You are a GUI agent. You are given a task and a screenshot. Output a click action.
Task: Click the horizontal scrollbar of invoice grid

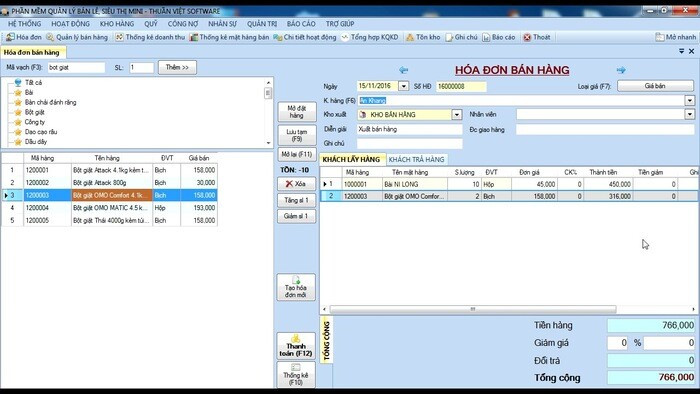tap(473, 309)
